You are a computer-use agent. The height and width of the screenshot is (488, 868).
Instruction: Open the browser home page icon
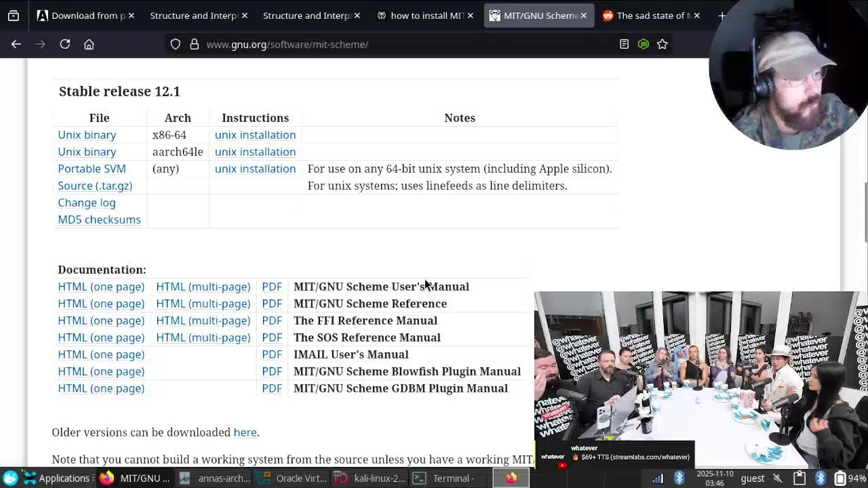click(x=89, y=44)
